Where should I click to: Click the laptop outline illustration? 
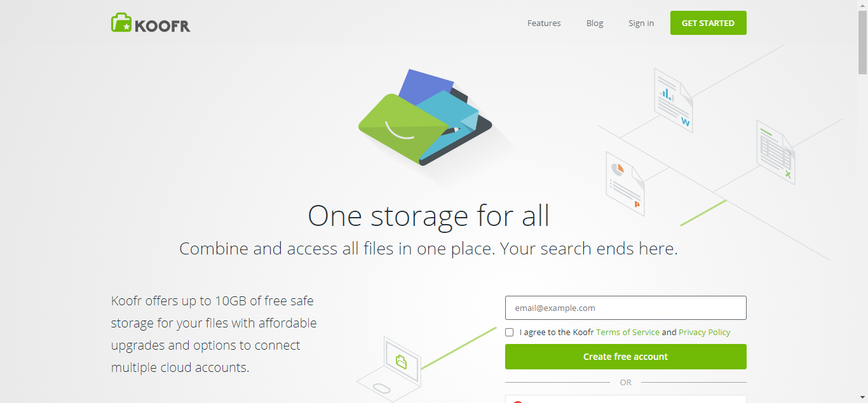(x=390, y=369)
